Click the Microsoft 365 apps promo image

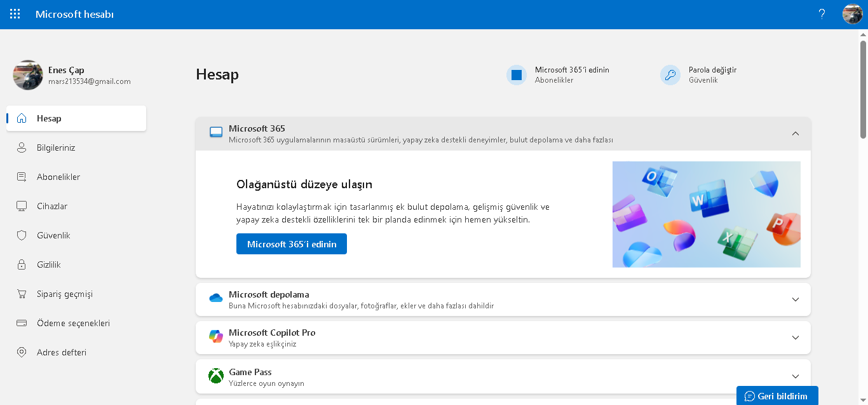(x=707, y=214)
